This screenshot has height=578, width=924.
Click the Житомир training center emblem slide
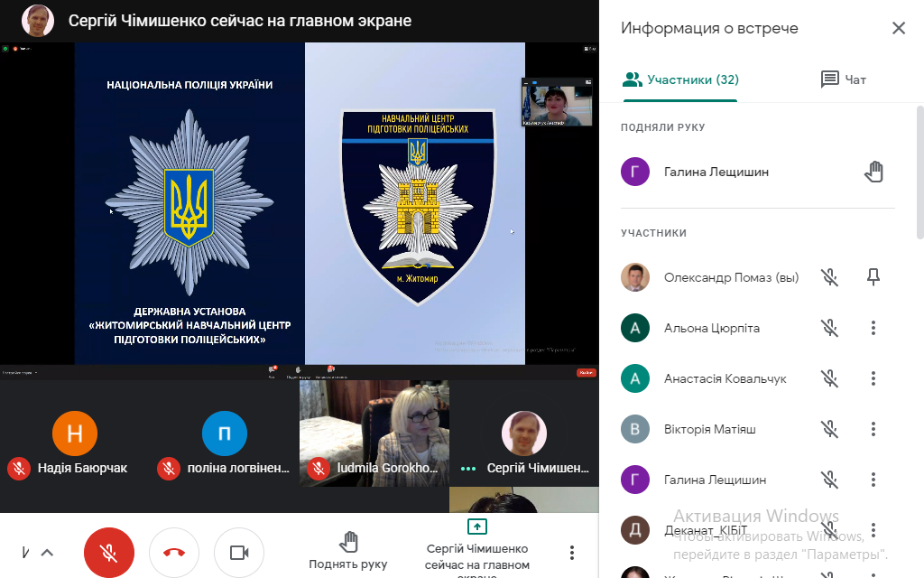[x=415, y=203]
